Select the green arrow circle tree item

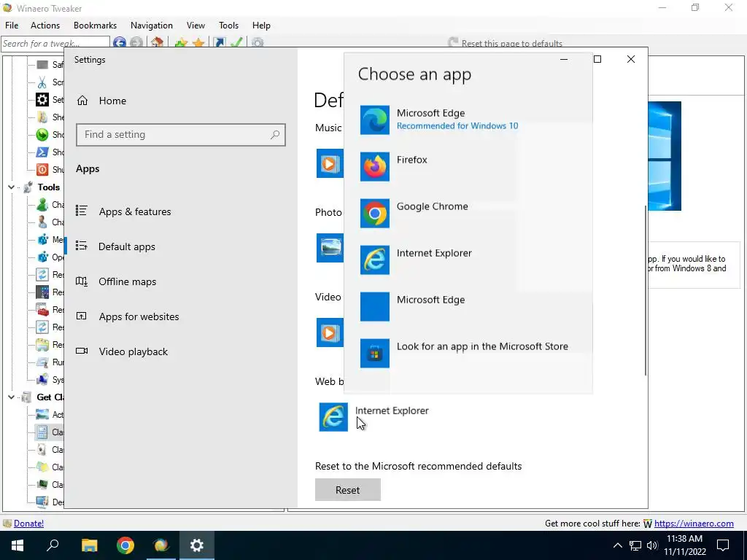click(x=42, y=135)
